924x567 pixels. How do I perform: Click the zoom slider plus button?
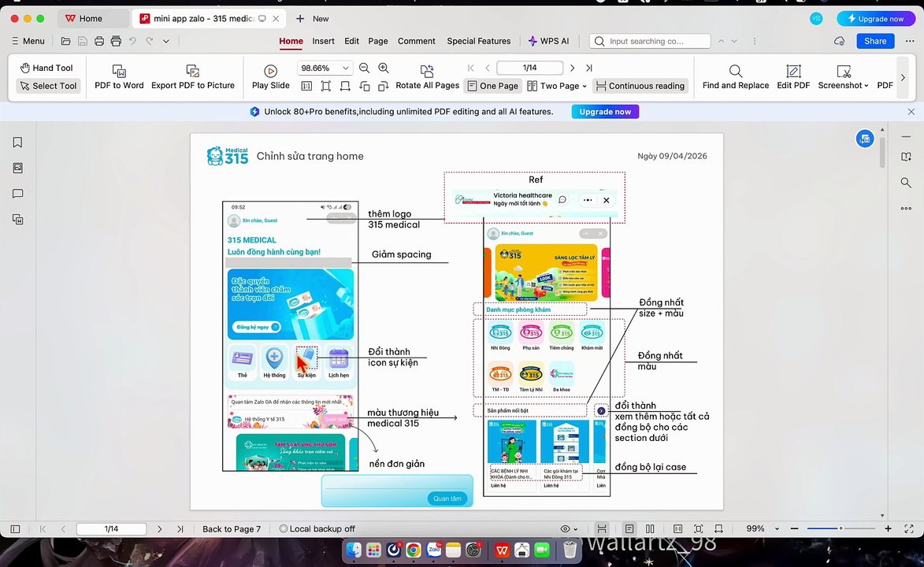click(x=888, y=528)
